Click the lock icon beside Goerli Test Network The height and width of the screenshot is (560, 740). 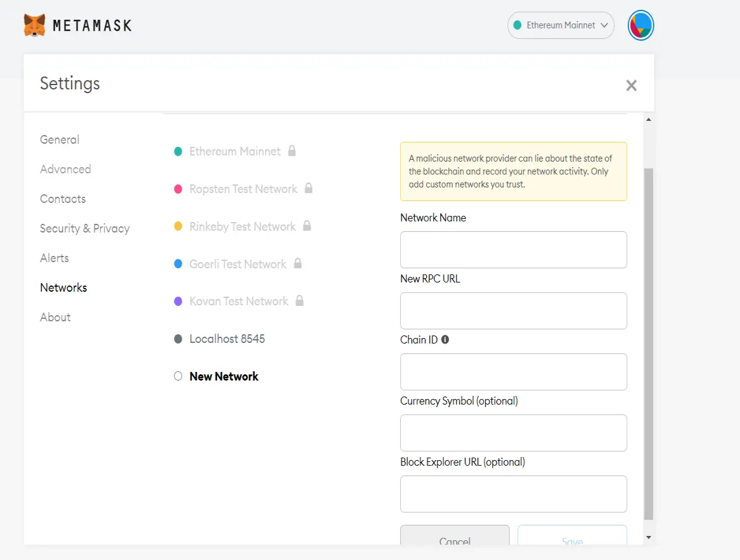tap(298, 263)
